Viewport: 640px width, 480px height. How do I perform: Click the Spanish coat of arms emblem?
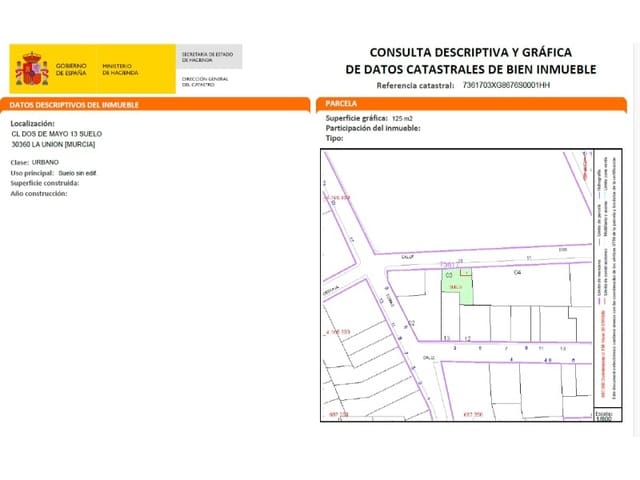coord(32,69)
